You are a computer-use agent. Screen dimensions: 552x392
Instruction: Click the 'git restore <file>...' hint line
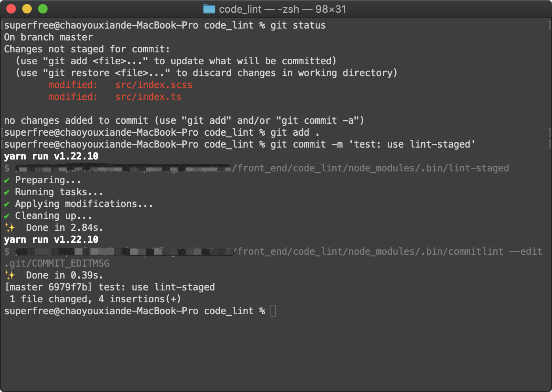[206, 73]
